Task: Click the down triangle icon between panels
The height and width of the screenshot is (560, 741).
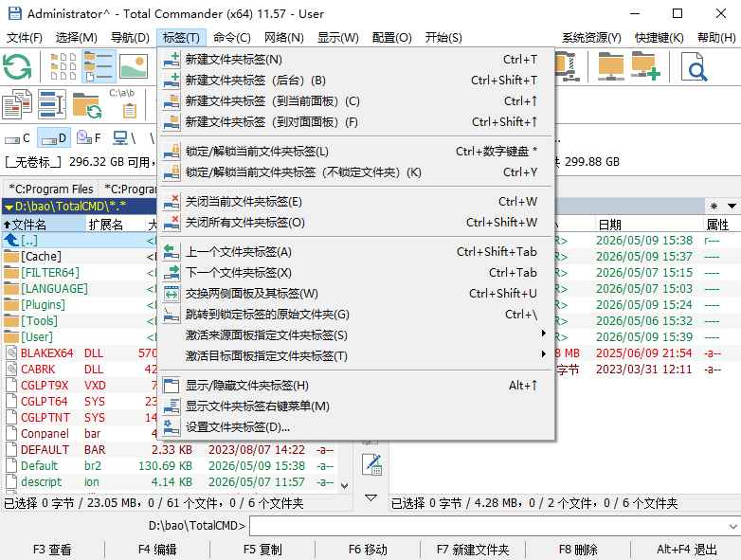Action: click(370, 497)
